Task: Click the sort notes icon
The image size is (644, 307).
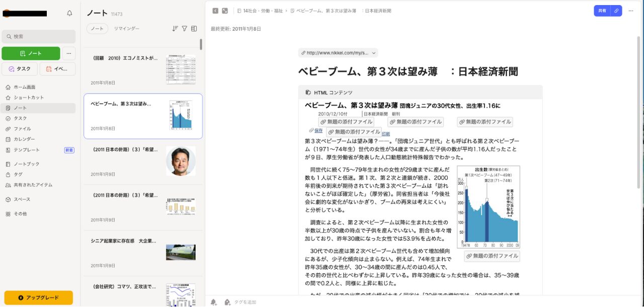Action: click(x=175, y=29)
